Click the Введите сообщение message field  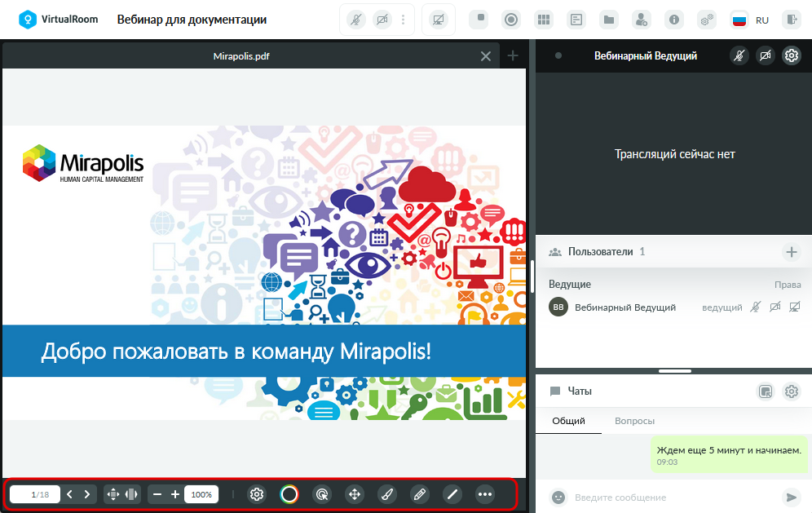pos(673,498)
